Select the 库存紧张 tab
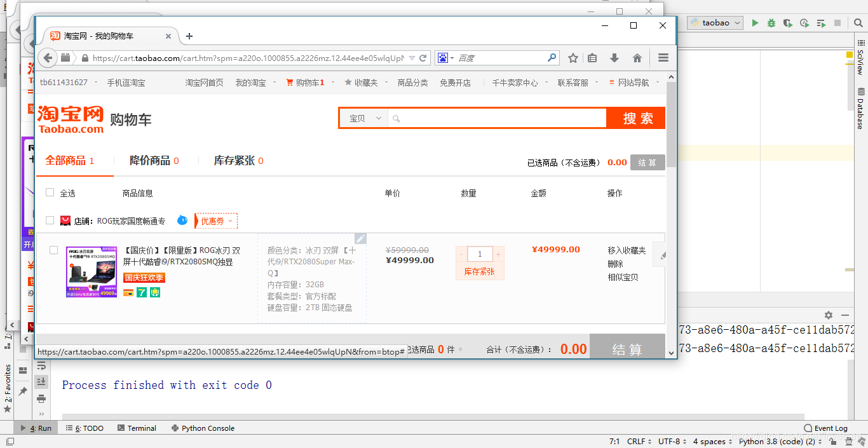The image size is (868, 448). tap(239, 161)
